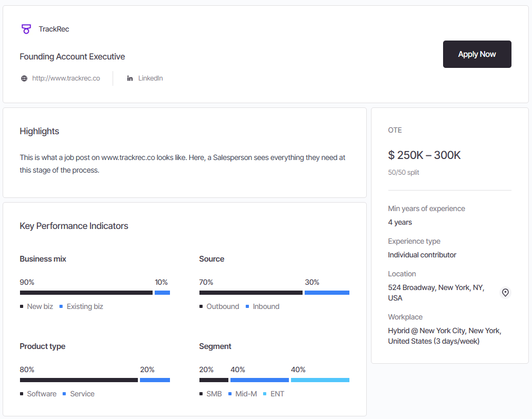532x419 pixels.
Task: Click the Segment label
Action: (215, 346)
